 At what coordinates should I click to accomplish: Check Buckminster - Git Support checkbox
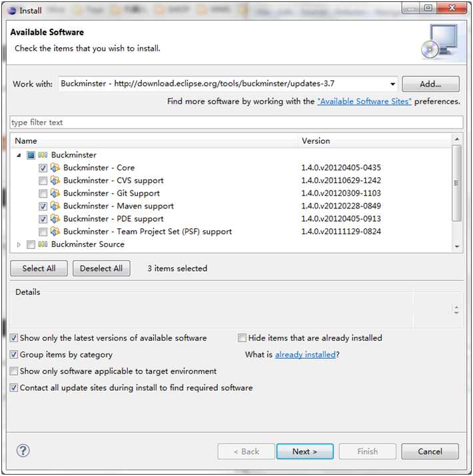pyautogui.click(x=43, y=193)
